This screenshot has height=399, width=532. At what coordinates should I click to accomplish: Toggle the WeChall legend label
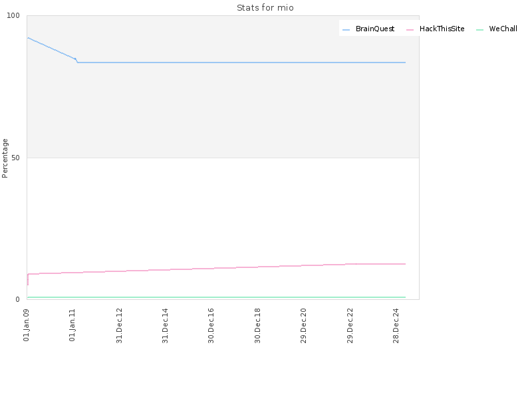pyautogui.click(x=503, y=29)
